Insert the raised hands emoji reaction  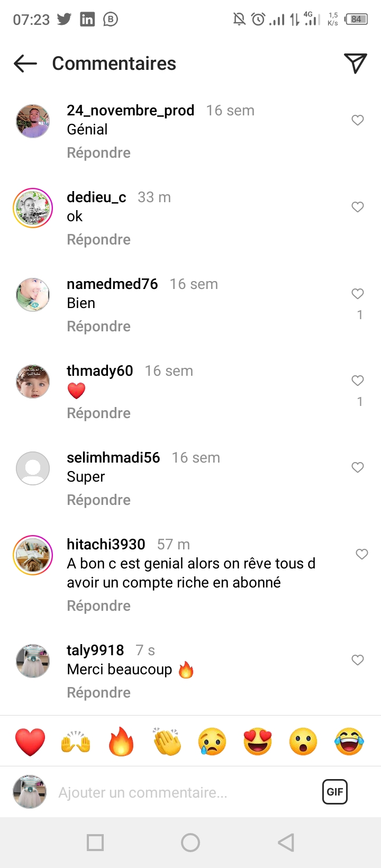point(76,742)
